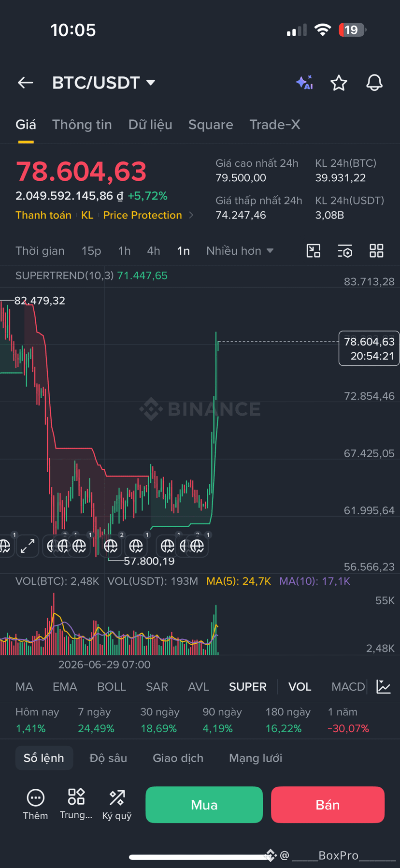The image size is (400, 868).
Task: Tap the 1 năm -30,07% performance
Action: point(348,720)
